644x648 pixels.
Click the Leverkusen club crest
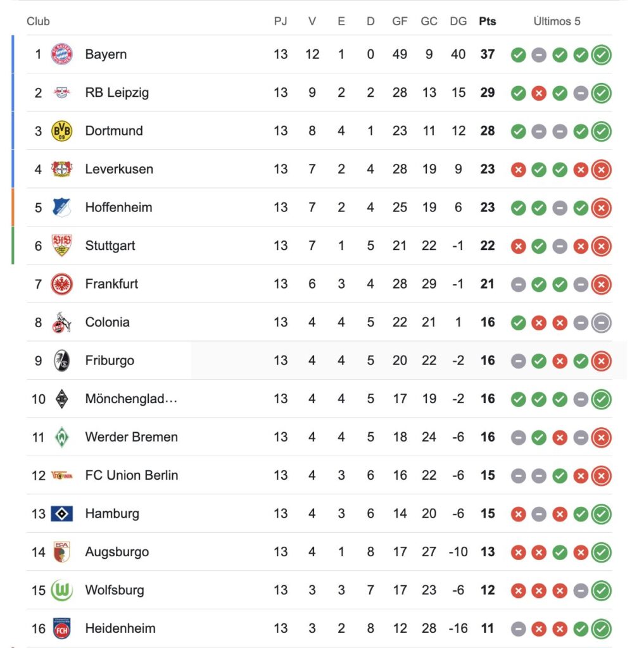pyautogui.click(x=62, y=169)
